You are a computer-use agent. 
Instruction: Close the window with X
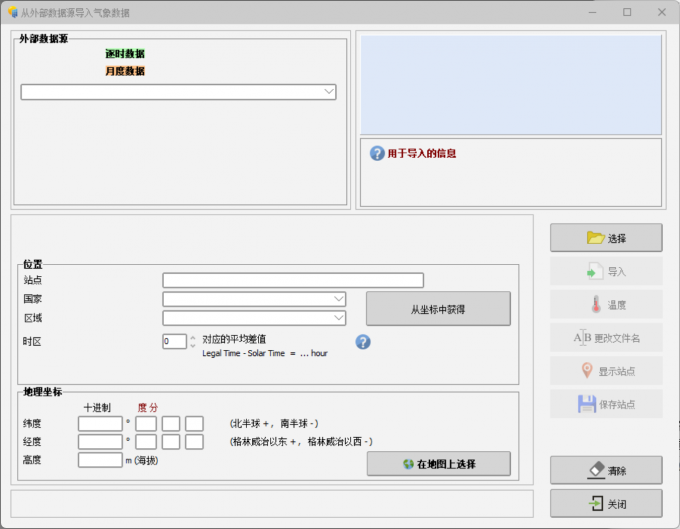click(662, 12)
